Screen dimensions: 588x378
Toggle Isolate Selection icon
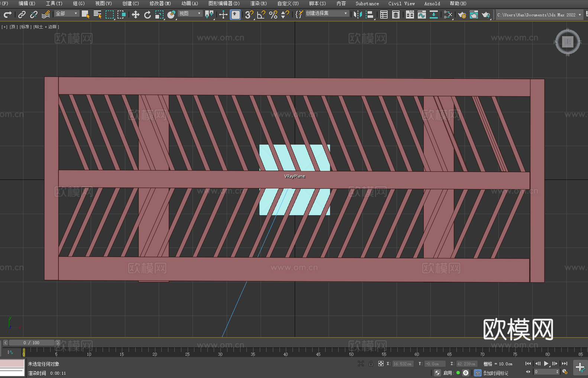pos(361,364)
